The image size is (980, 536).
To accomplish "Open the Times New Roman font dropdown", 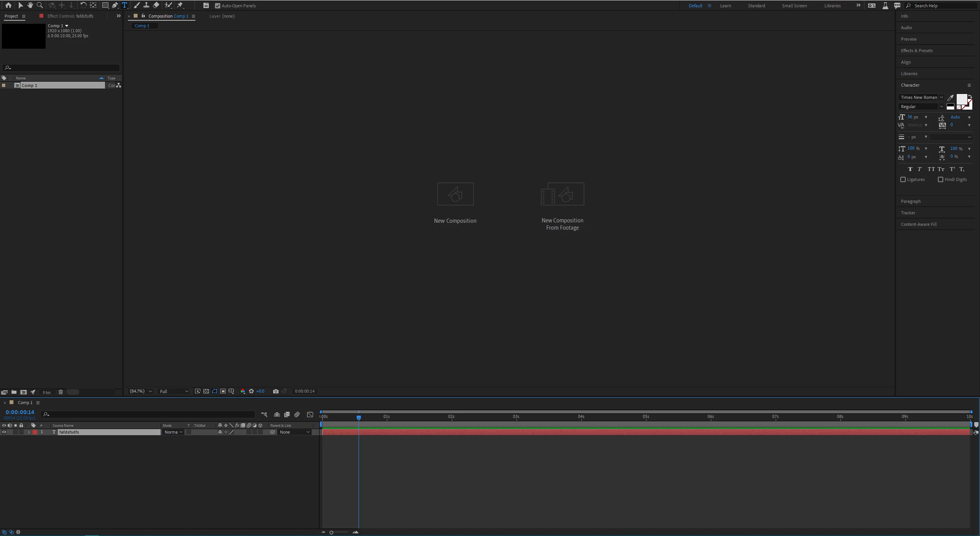I will tap(921, 97).
